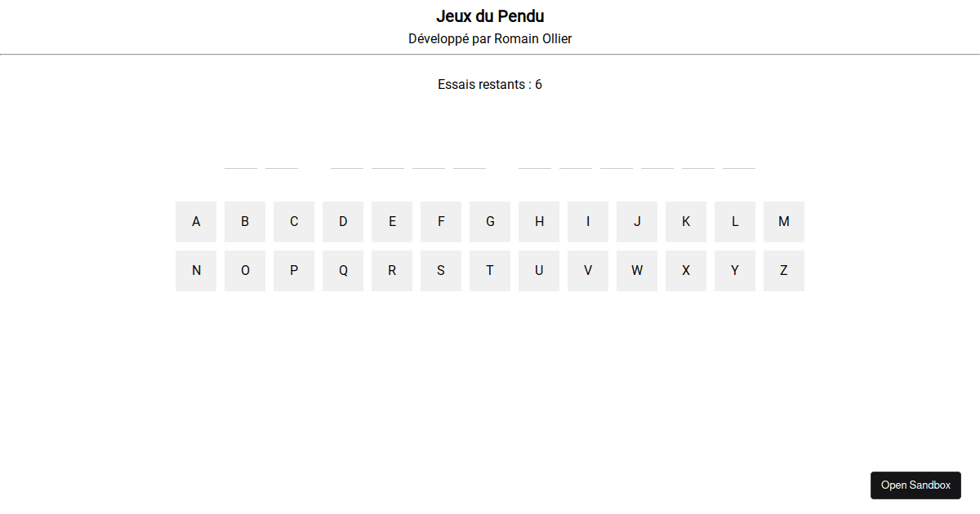Try the letter S
Screen dimensions: 980x514
coord(441,270)
